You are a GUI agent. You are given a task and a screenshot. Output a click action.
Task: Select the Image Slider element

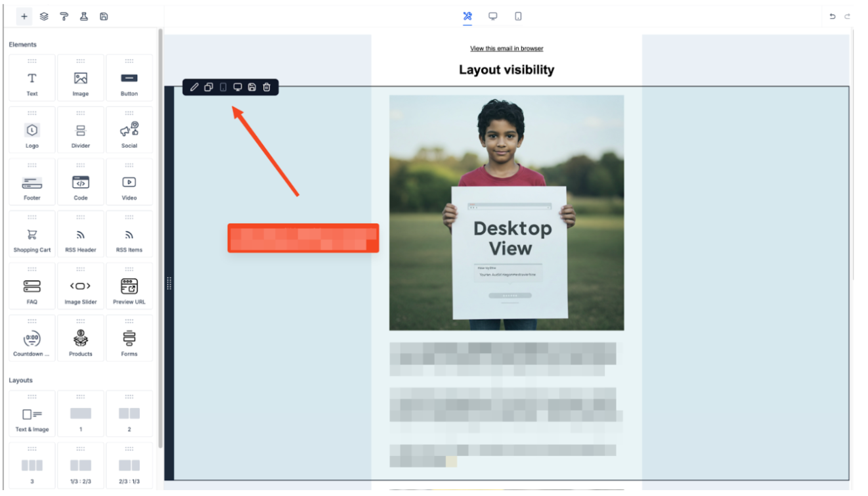point(81,286)
